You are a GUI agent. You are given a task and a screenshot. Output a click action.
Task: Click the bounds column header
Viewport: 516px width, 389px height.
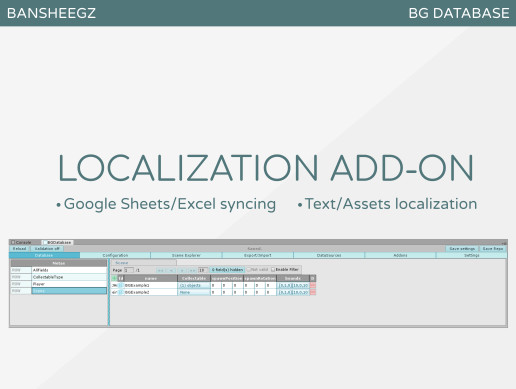tap(293, 278)
